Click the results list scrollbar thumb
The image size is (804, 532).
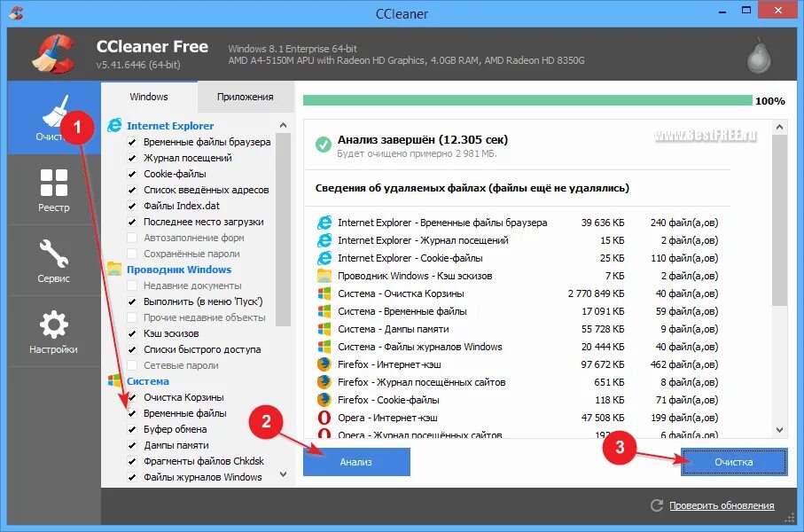point(779,221)
